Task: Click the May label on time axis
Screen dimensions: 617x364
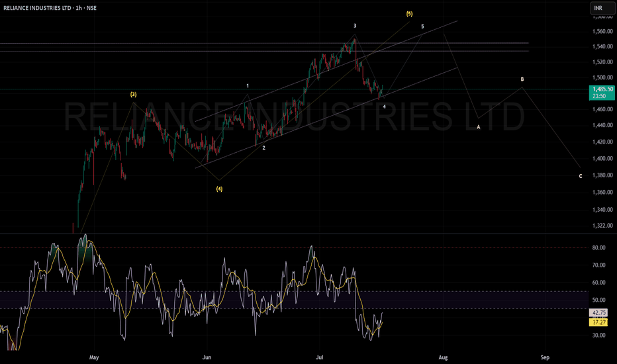Action: coord(94,357)
